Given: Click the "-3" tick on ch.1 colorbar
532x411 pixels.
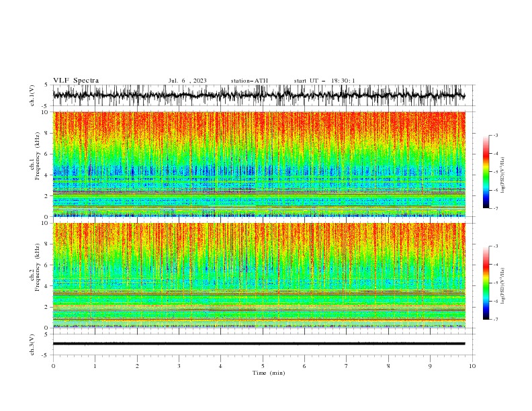Looking at the screenshot, I should click(495, 136).
